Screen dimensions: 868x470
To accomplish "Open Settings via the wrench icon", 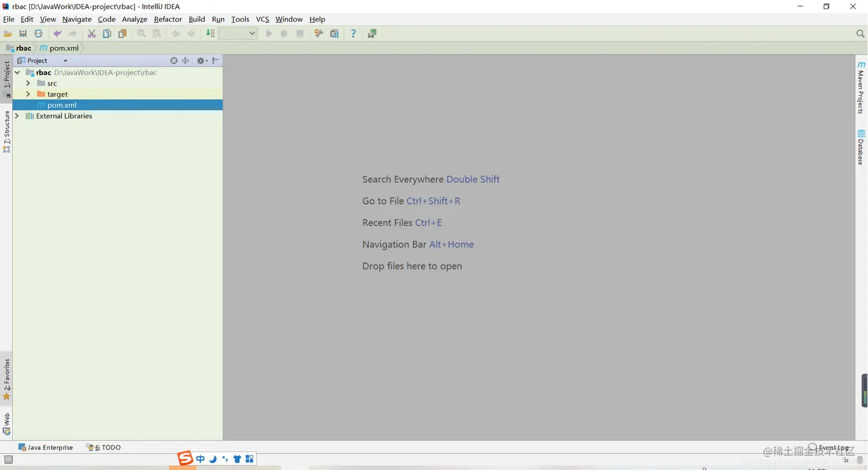I will pos(319,34).
